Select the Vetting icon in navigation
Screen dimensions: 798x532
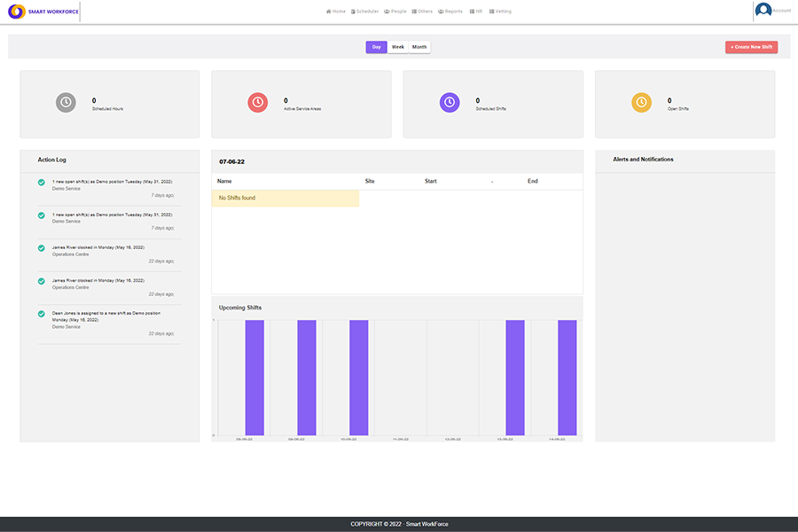491,11
